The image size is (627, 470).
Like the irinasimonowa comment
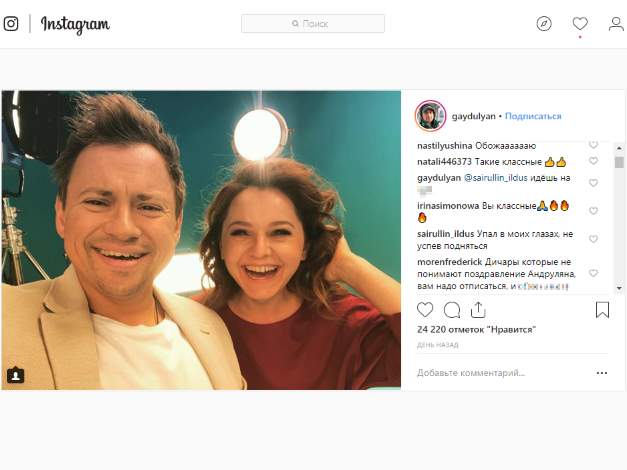click(593, 211)
